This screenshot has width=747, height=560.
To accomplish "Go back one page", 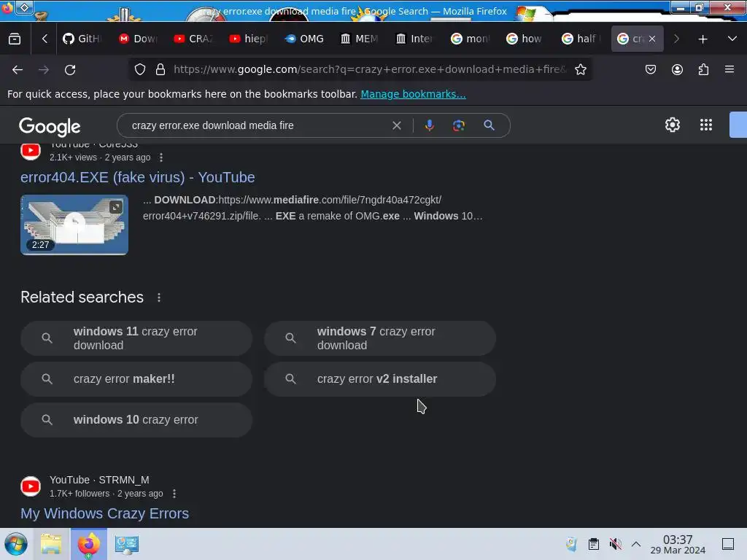I will [18, 70].
